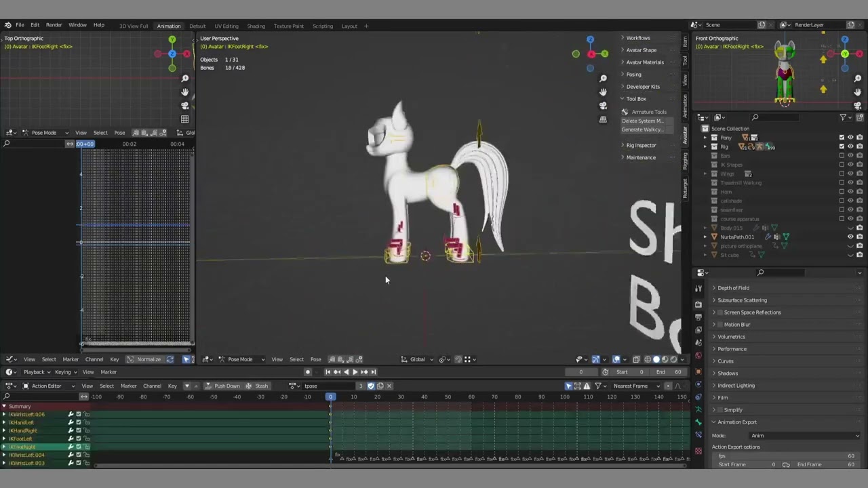This screenshot has width=868, height=488.
Task: Switch to the UV Editing workspace tab
Action: 226,26
